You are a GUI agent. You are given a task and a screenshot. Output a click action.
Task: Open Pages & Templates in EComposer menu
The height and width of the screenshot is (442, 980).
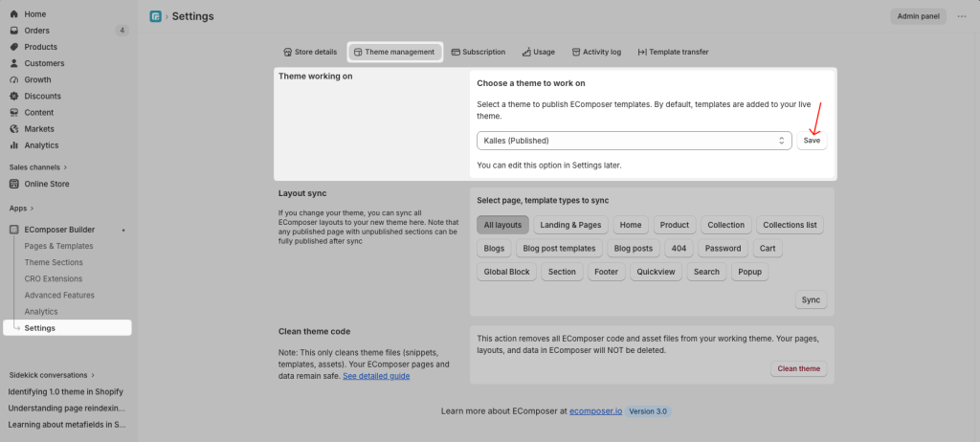(x=58, y=246)
